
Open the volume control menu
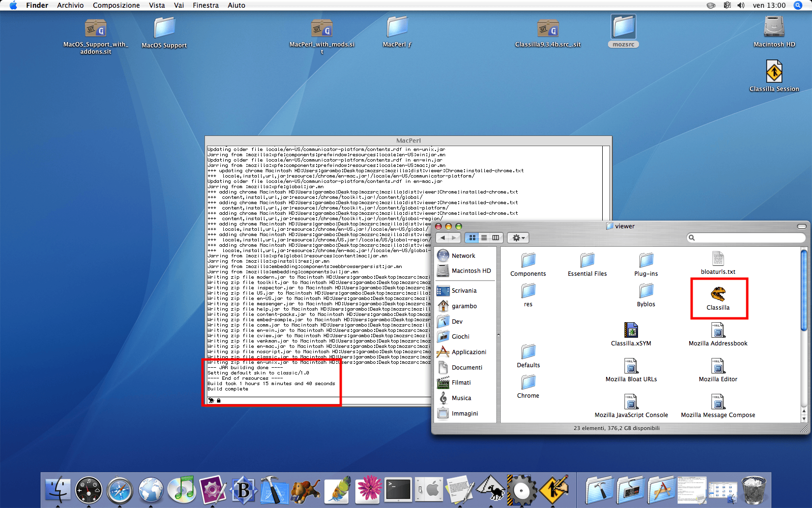741,5
